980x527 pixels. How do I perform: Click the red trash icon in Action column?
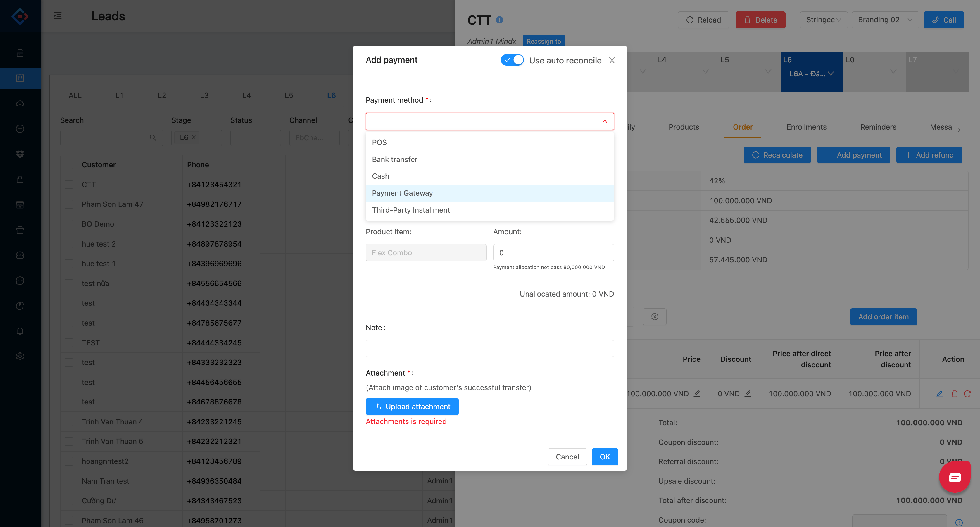(954, 394)
